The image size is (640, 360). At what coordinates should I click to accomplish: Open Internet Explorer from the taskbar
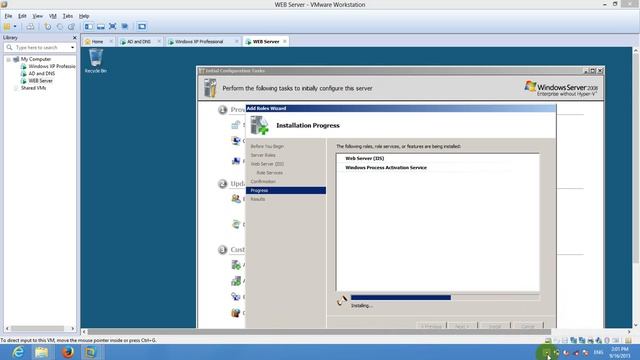(18, 352)
